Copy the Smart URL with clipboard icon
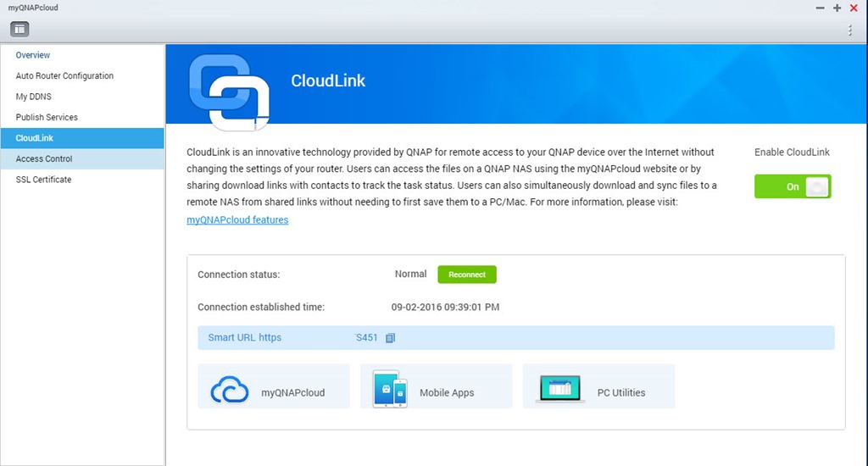The width and height of the screenshot is (868, 466). (x=390, y=337)
